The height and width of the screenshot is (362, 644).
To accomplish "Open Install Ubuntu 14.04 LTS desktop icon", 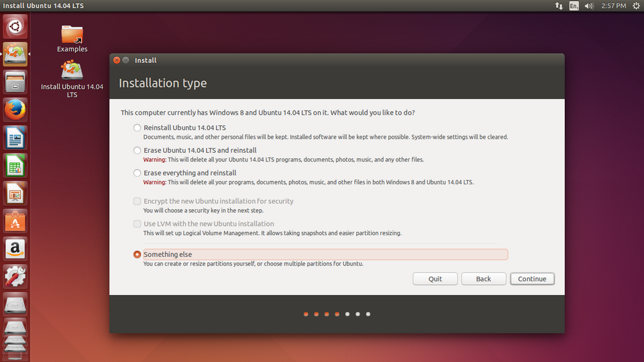I will tap(72, 79).
